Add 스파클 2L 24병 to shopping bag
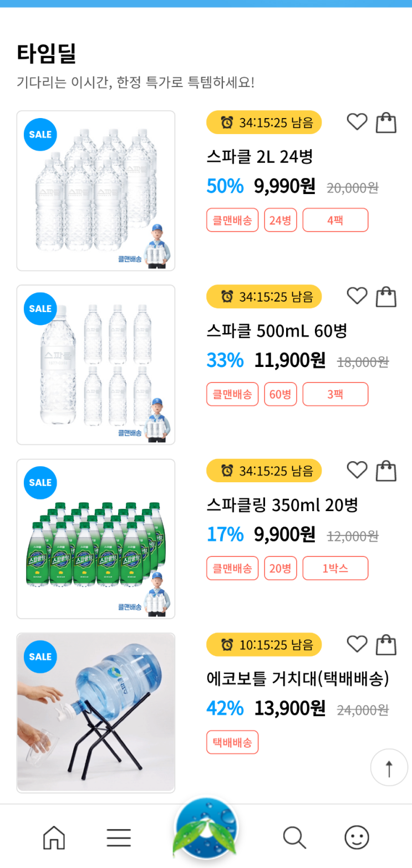This screenshot has width=412, height=868. click(386, 122)
